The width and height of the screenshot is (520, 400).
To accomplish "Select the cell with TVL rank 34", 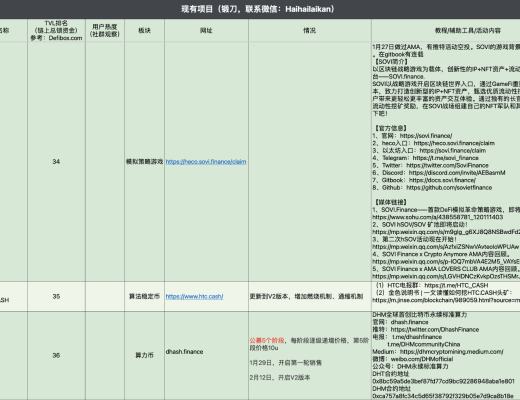I will tap(56, 162).
